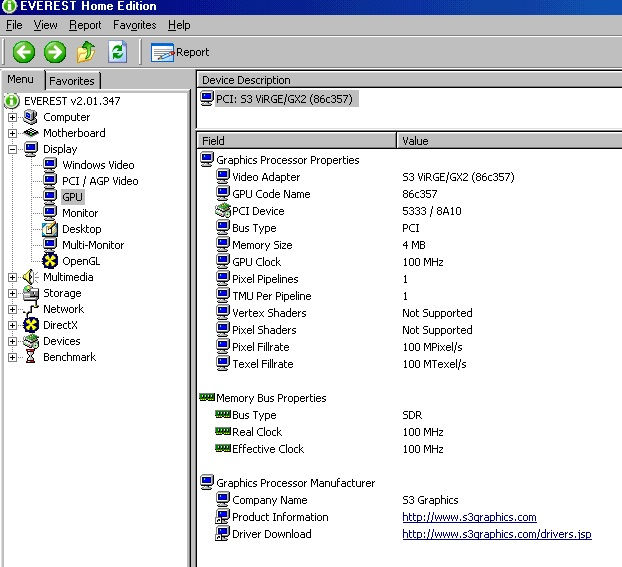
Task: Open the s3graphics.com/drivers.jsp download link
Action: click(497, 534)
